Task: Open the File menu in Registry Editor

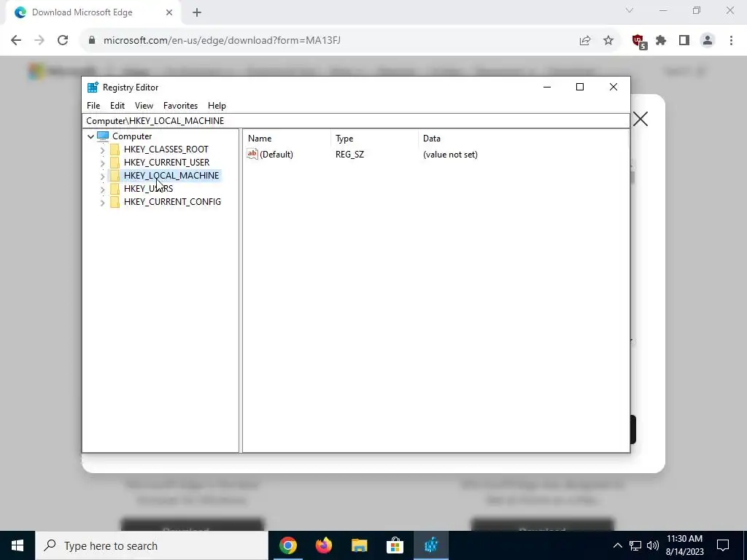Action: click(93, 106)
